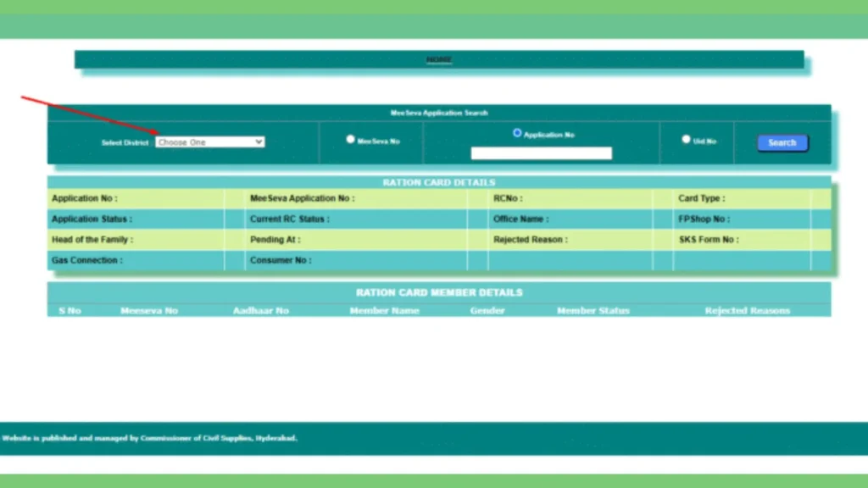This screenshot has height=488, width=868.
Task: Click the MeeSeva Application No label
Action: pos(303,198)
